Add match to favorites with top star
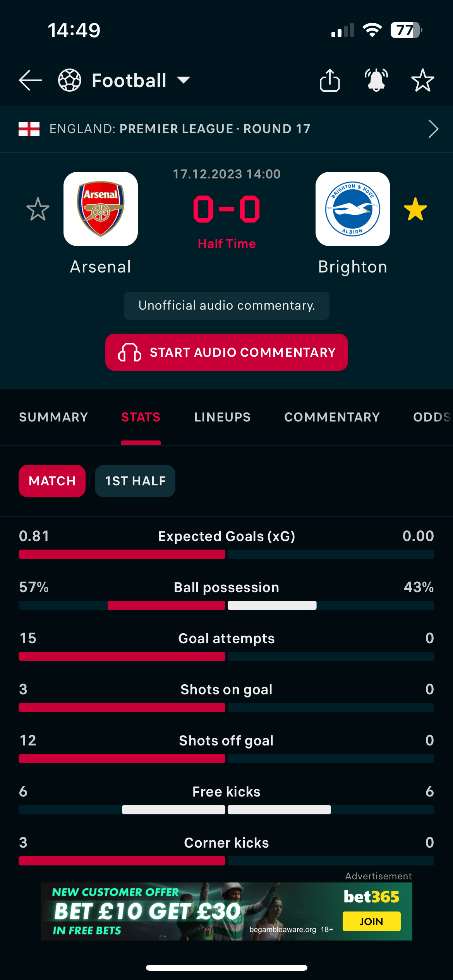453x980 pixels. point(422,80)
